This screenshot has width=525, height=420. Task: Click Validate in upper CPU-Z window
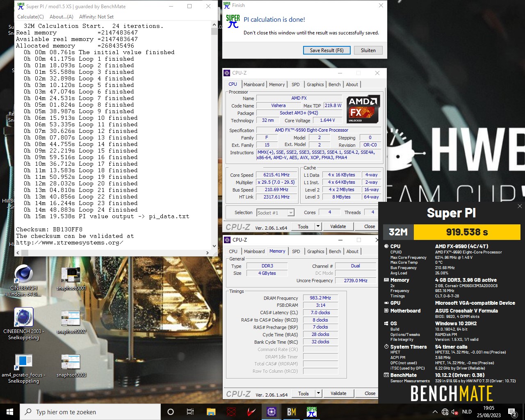pyautogui.click(x=338, y=226)
